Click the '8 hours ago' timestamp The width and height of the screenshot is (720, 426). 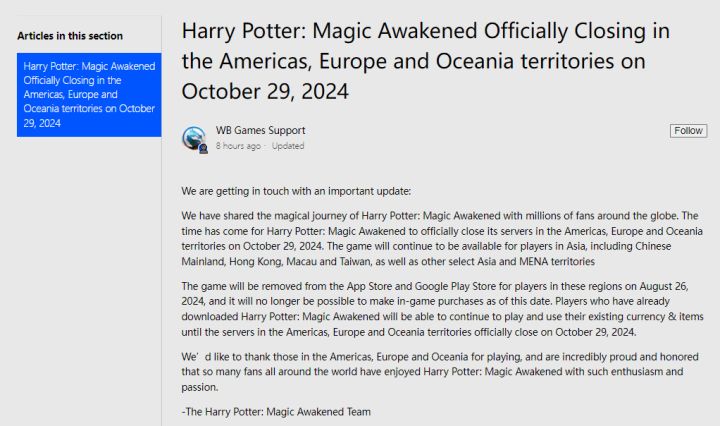tap(238, 146)
